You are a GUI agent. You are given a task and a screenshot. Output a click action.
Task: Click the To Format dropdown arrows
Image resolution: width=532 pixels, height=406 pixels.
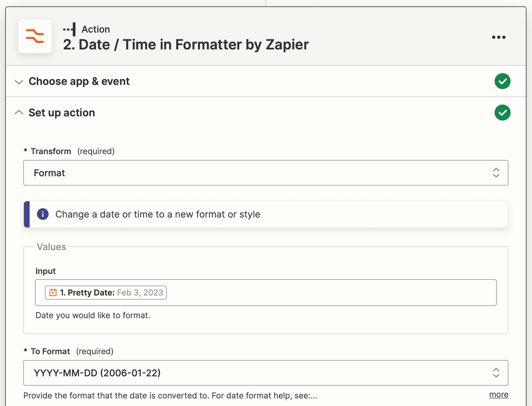[x=496, y=373]
